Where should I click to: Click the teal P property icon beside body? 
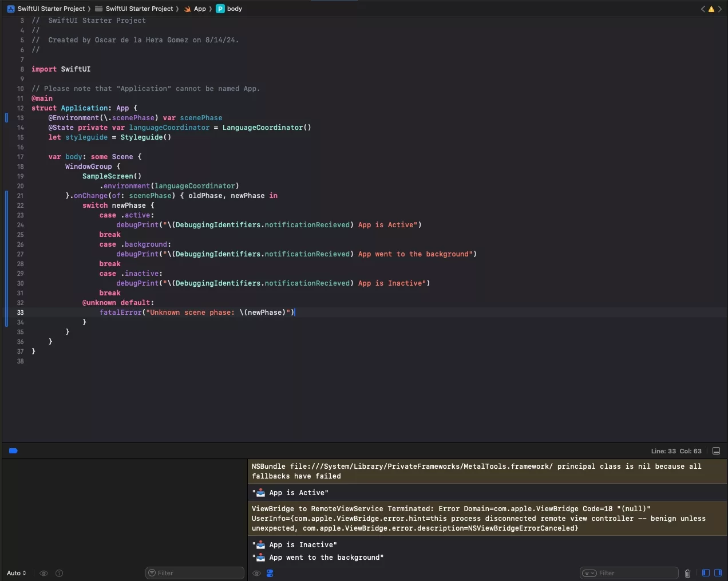tap(220, 9)
